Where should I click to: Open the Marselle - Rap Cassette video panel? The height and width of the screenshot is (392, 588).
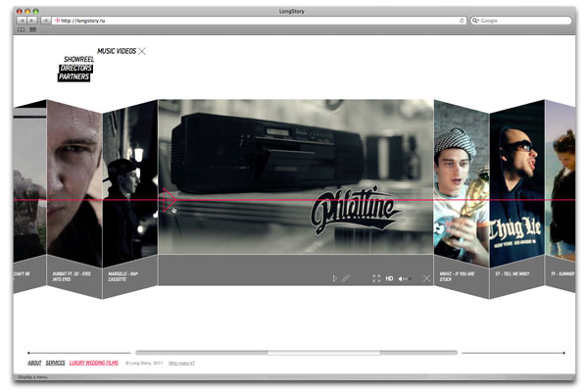tap(130, 184)
